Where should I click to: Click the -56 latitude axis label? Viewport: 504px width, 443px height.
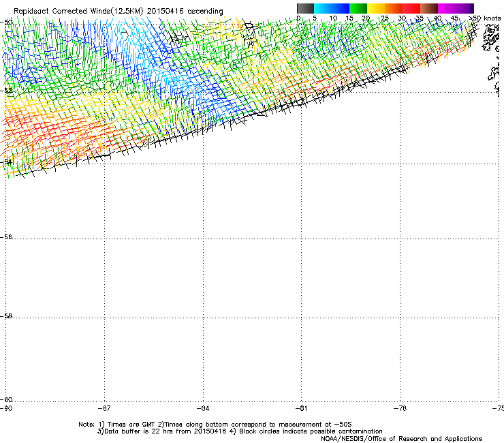(x=6, y=236)
